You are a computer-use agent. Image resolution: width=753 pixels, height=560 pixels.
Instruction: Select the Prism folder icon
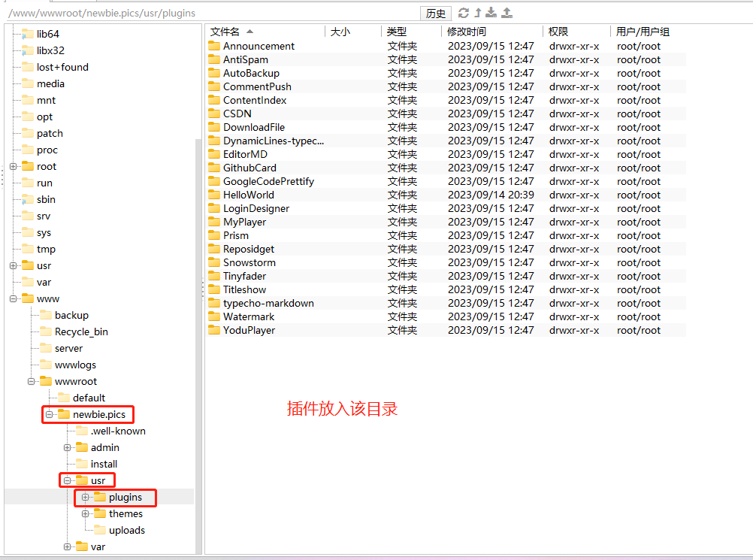tap(214, 235)
